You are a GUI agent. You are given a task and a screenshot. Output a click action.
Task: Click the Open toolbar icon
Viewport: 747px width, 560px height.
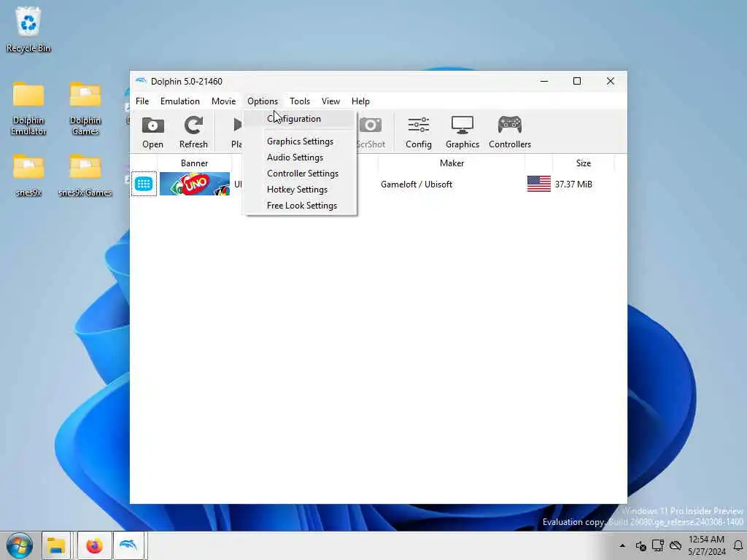[152, 132]
